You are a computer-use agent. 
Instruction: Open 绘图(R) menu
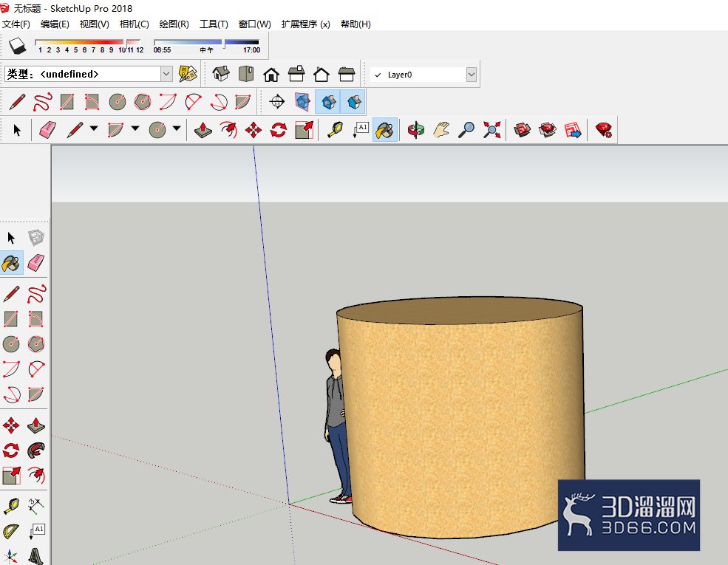click(x=174, y=24)
